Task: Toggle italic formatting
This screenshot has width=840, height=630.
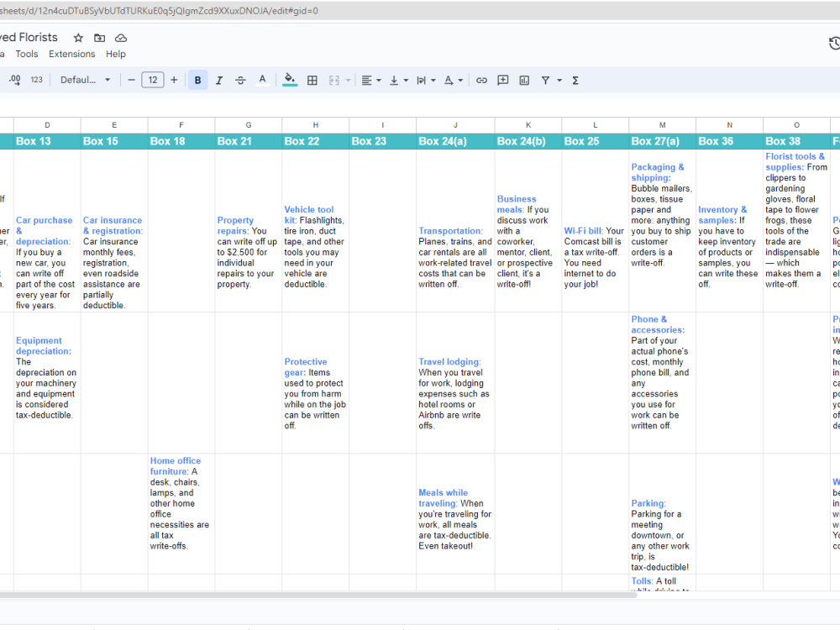Action: click(219, 80)
